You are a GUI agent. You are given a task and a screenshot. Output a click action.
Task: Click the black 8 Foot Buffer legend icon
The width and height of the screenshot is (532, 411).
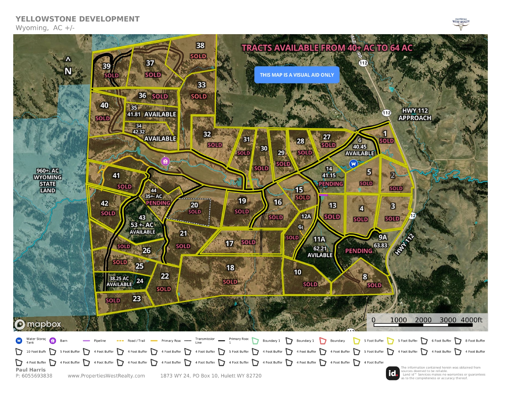click(x=458, y=341)
